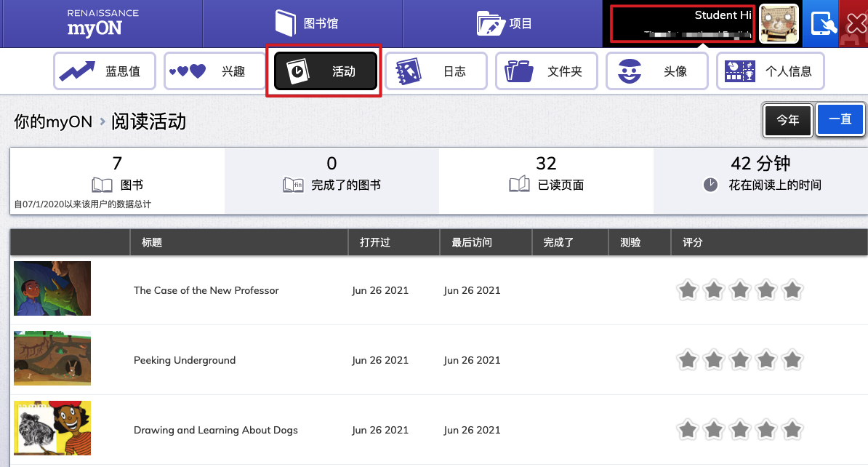Rate New Professor three stars
This screenshot has width=868, height=467.
tap(740, 290)
